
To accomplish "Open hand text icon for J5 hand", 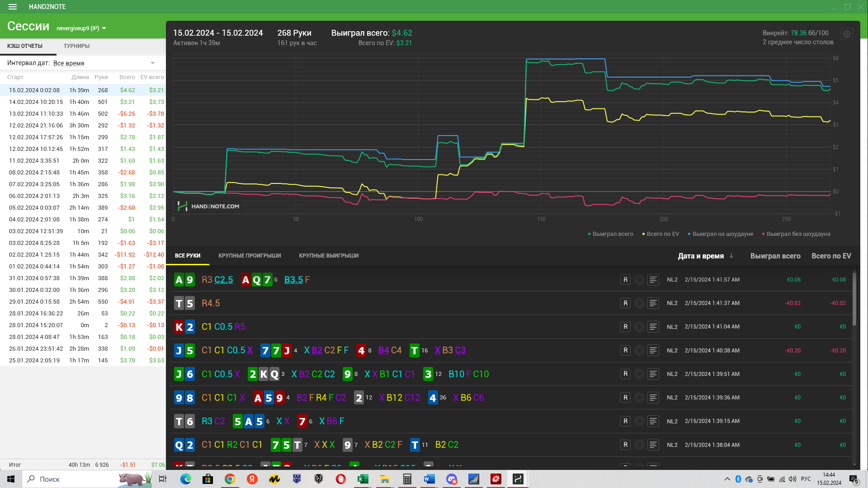I will (x=653, y=350).
